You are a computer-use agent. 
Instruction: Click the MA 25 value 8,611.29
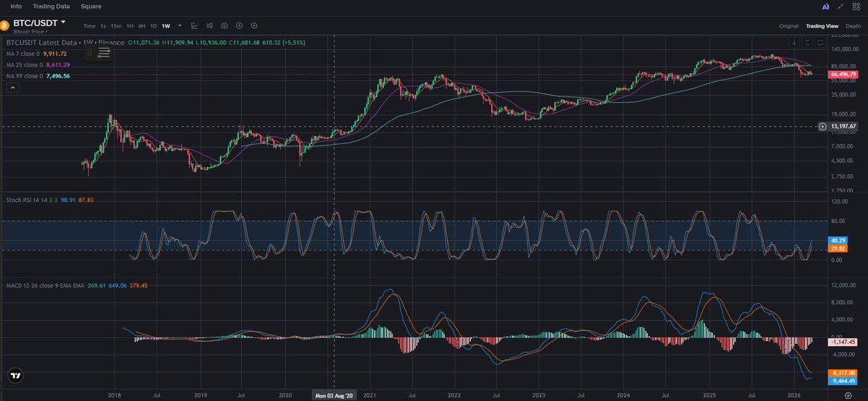[58, 65]
